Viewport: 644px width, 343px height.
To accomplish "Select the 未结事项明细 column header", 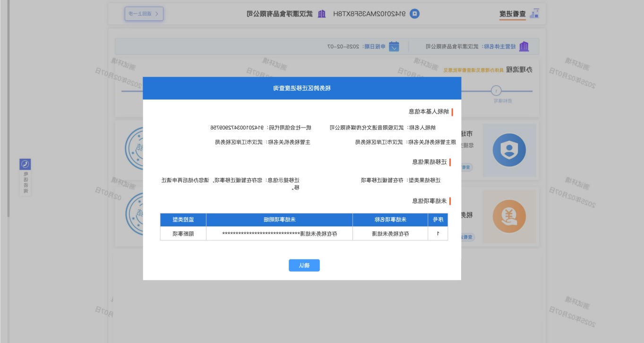I will pyautogui.click(x=279, y=220).
